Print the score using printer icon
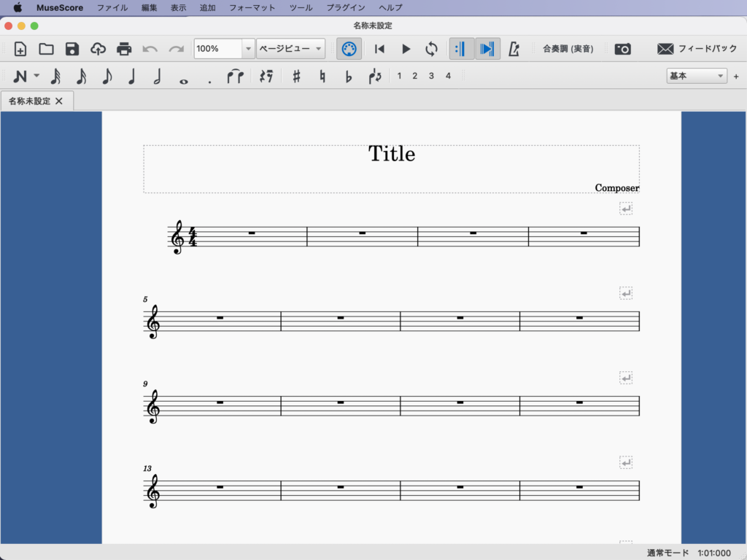The height and width of the screenshot is (560, 747). tap(124, 49)
